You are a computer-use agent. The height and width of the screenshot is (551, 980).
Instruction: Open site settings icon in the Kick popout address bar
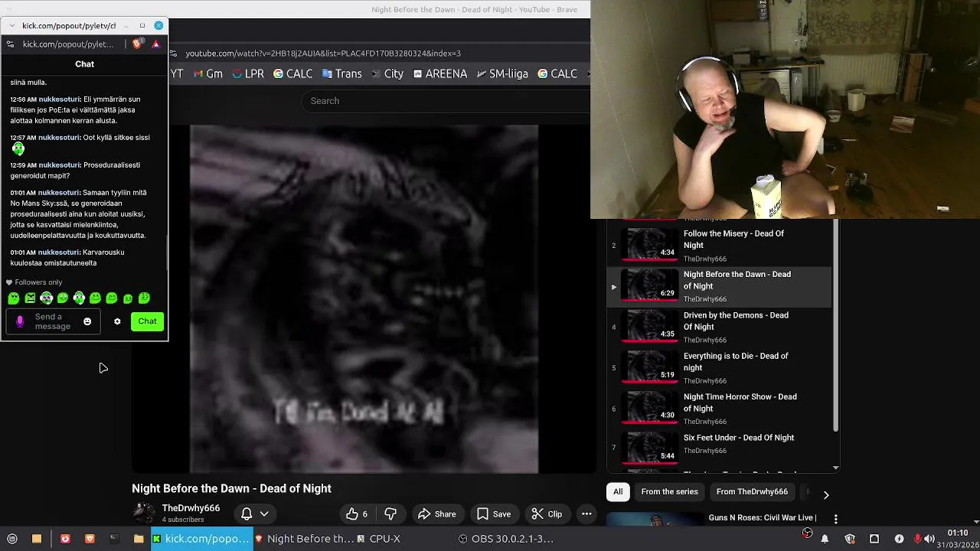pos(10,44)
